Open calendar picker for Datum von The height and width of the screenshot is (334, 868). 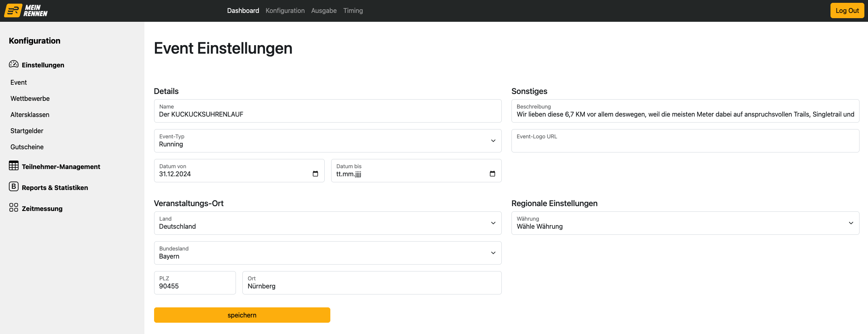pos(315,174)
